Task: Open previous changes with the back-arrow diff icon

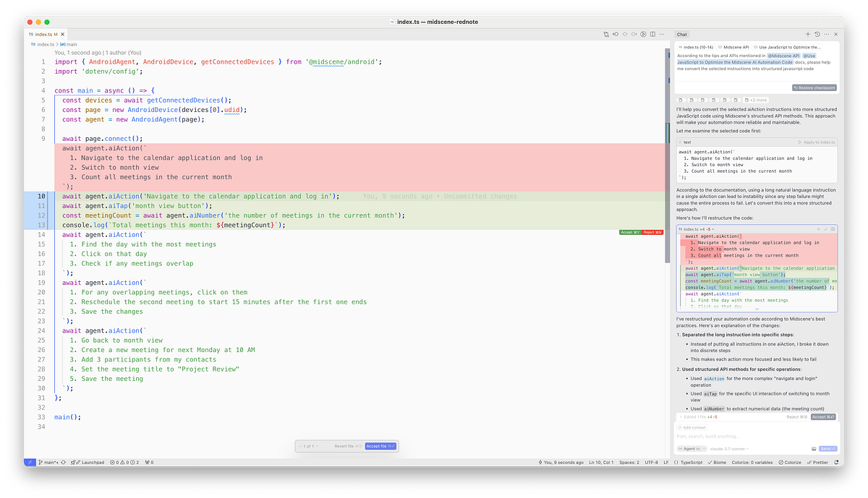Action: 616,34
